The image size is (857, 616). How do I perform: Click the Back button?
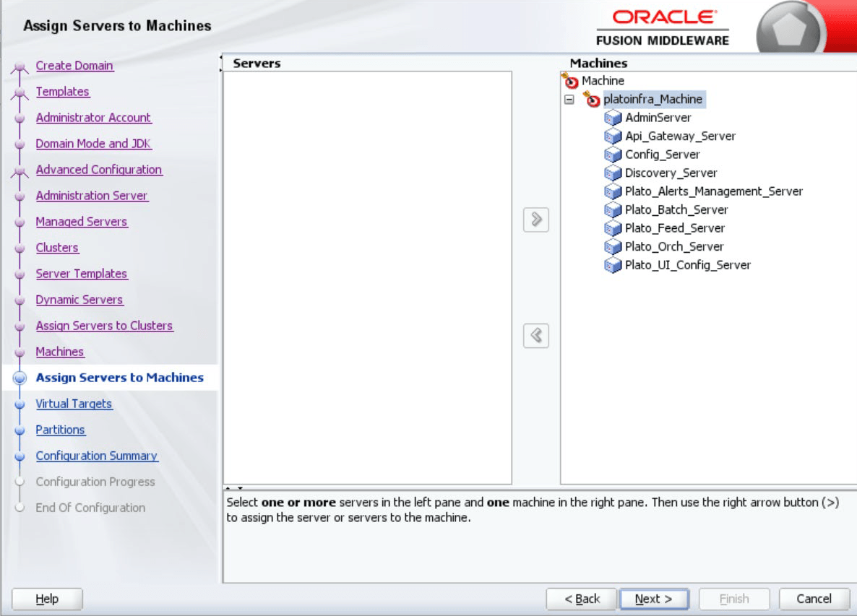coord(582,599)
